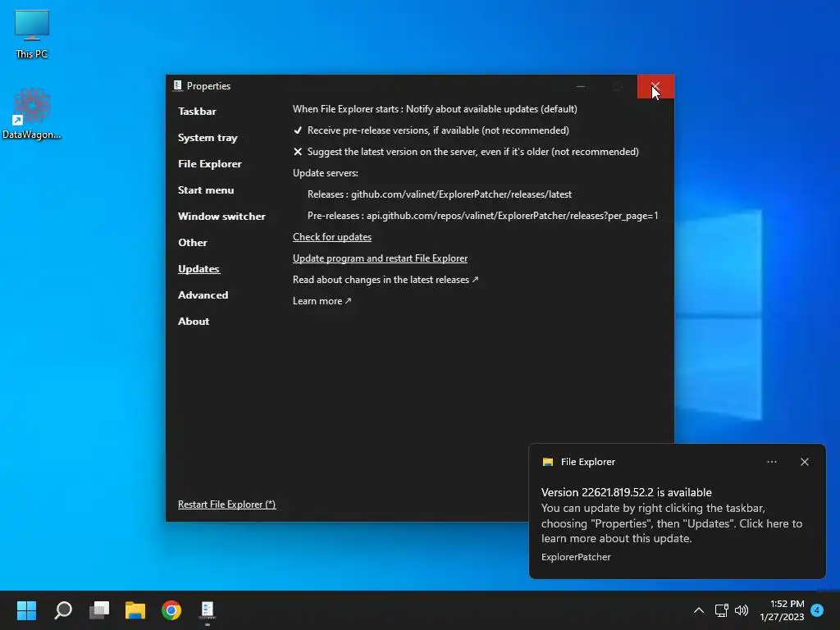Viewport: 840px width, 630px height.
Task: Open the Learn more link
Action: click(x=322, y=301)
